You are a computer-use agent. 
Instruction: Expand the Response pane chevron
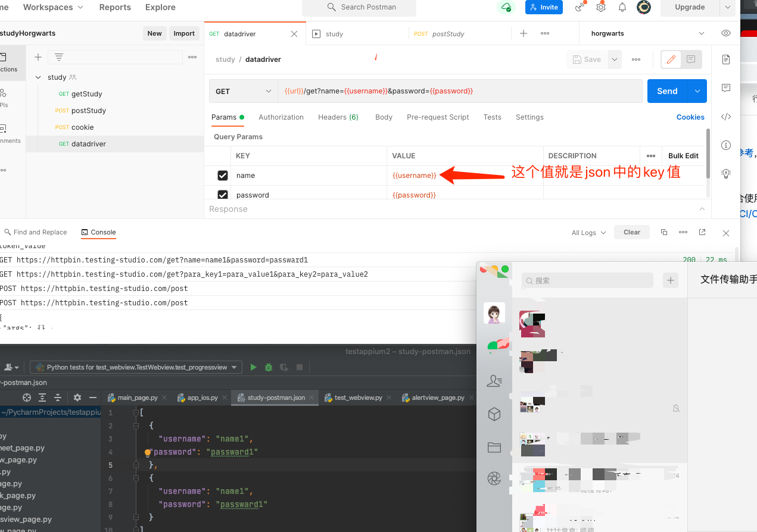(x=702, y=209)
